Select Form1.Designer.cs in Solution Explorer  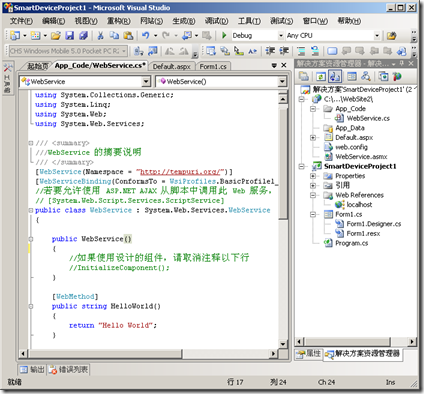pyautogui.click(x=374, y=224)
